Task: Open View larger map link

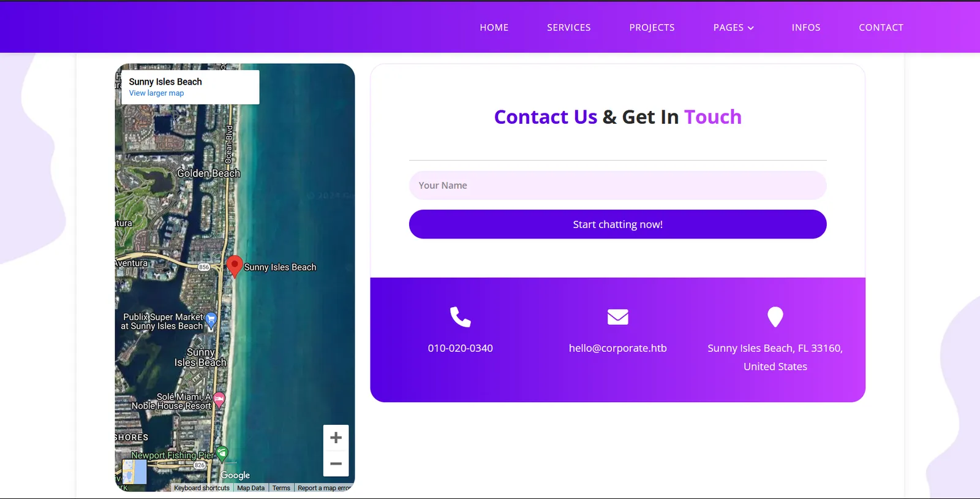Action: point(156,93)
